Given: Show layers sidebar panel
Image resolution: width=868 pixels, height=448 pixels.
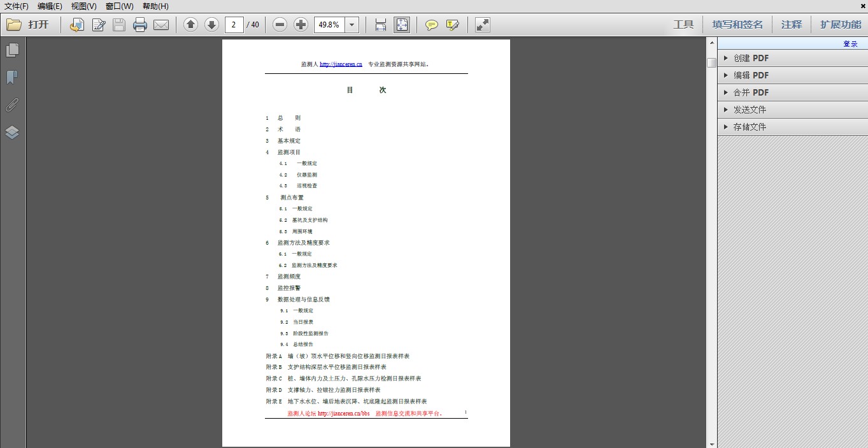Looking at the screenshot, I should click(12, 133).
